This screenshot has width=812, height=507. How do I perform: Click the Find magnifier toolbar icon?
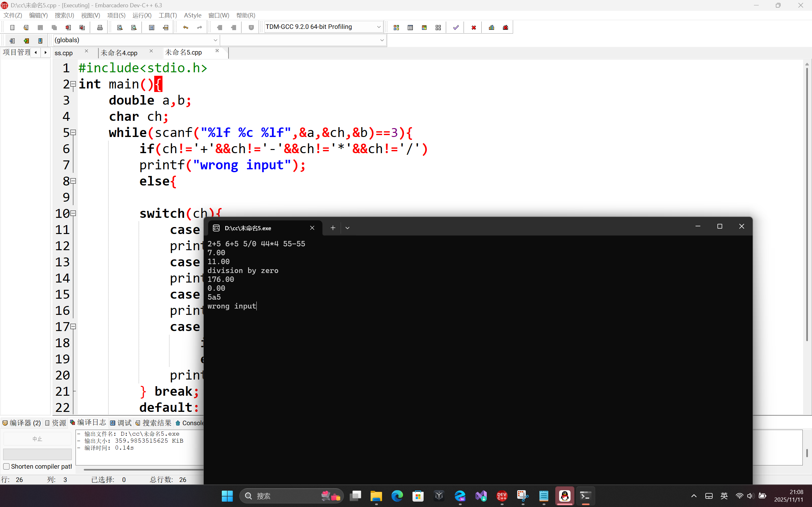120,28
